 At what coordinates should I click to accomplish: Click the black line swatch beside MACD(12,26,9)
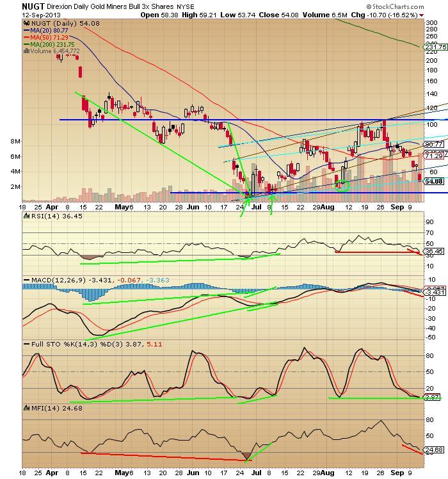click(x=27, y=280)
